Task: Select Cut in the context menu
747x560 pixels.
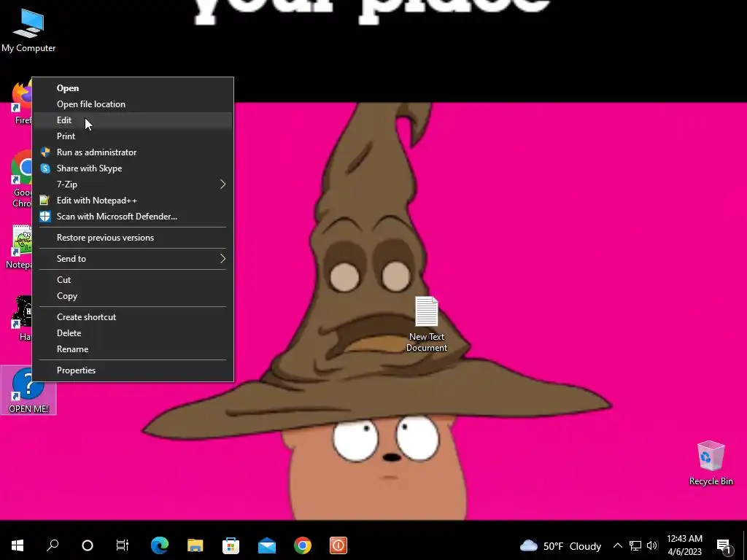Action: pos(133,280)
